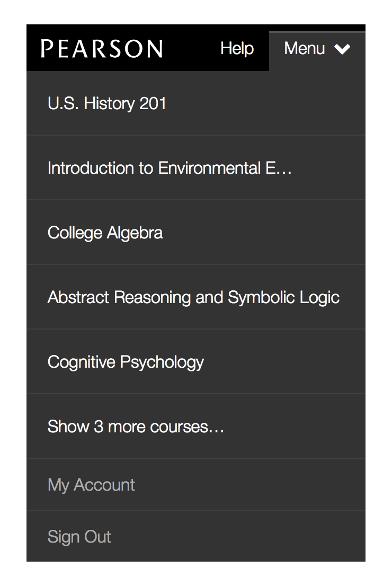Choose the Cognitive Psychology course
Screen dimensions: 392x586
(126, 362)
